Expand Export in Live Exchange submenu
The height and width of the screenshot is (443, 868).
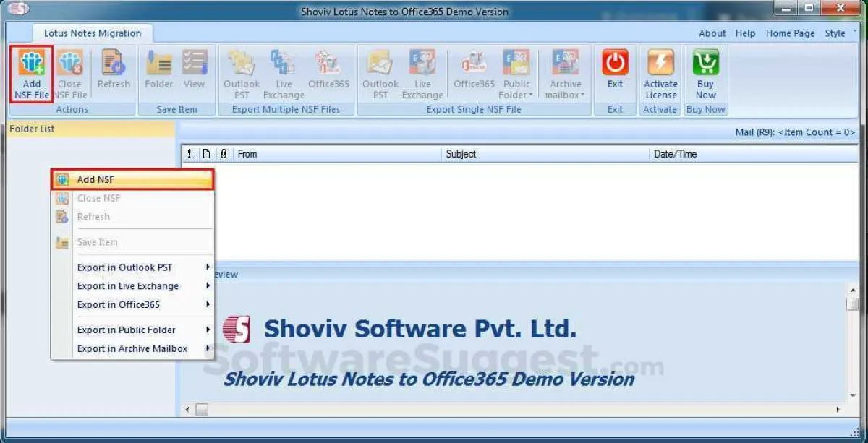[132, 286]
